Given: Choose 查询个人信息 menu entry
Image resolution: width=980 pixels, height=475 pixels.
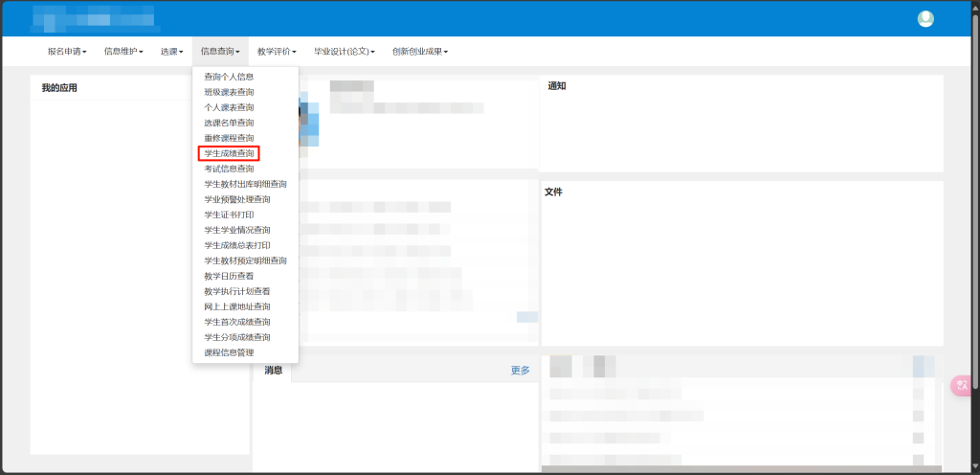Looking at the screenshot, I should tap(229, 77).
